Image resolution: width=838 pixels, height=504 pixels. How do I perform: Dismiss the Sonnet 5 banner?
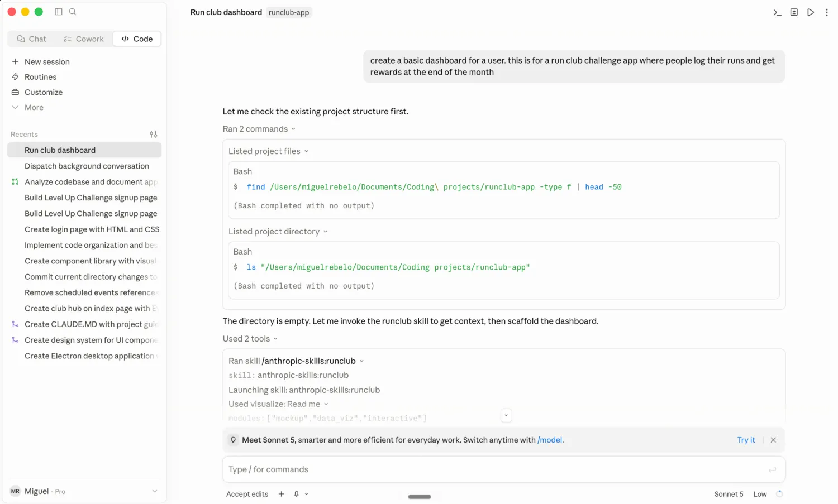click(773, 440)
